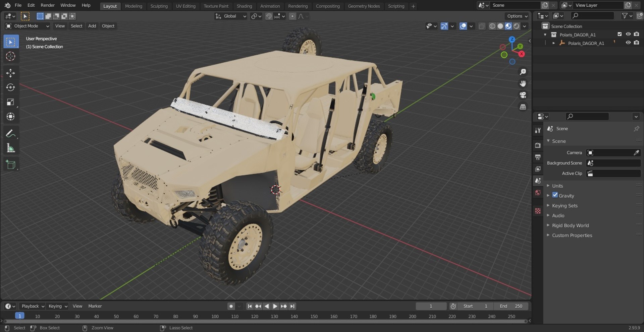644x332 pixels.
Task: Switch to rendered viewport shading
Action: tap(517, 26)
